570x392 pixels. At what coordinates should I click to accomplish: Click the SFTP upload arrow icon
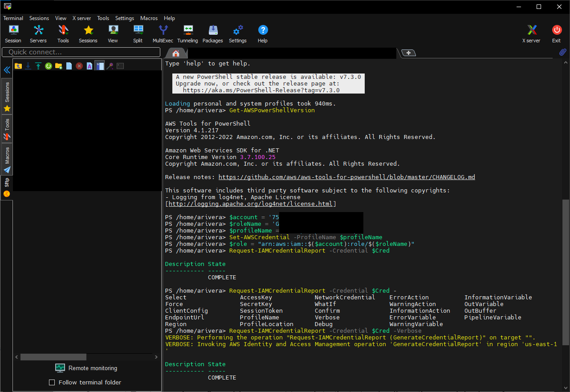[38, 66]
